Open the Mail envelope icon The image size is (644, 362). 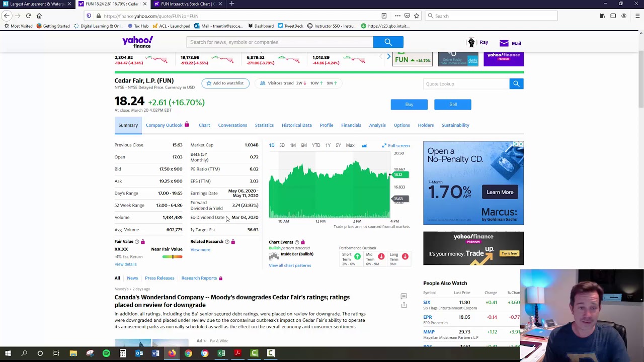point(504,43)
